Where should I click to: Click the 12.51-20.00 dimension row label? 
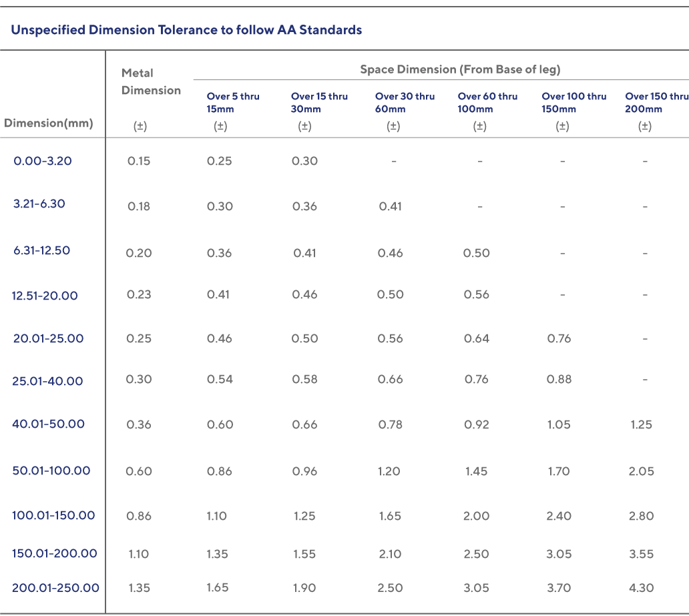coord(45,296)
